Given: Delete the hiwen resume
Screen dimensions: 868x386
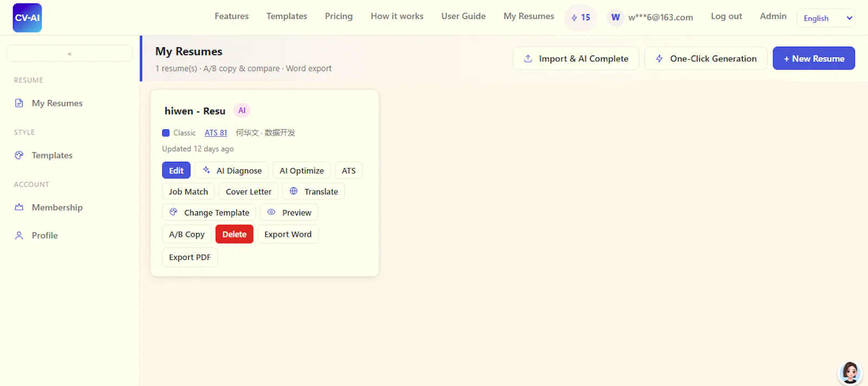Looking at the screenshot, I should coord(234,235).
